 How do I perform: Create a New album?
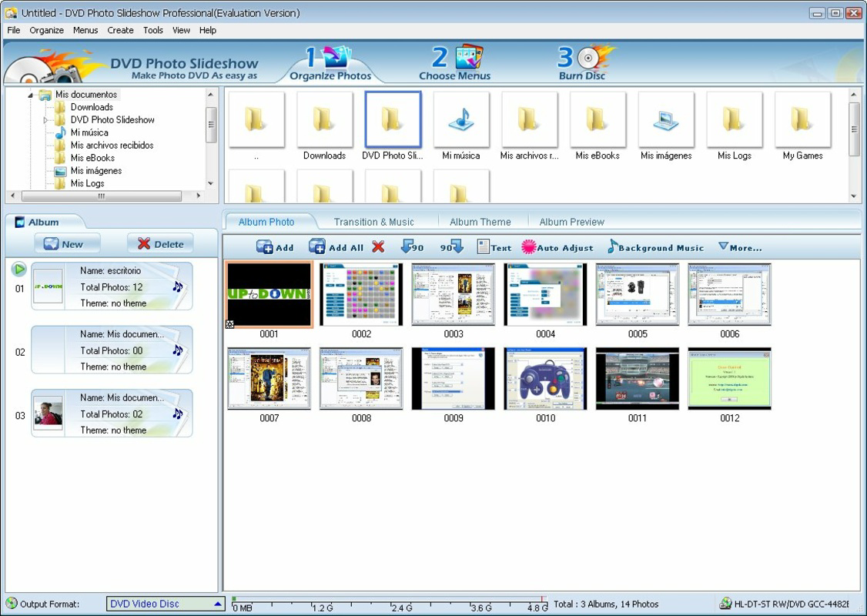[x=67, y=244]
